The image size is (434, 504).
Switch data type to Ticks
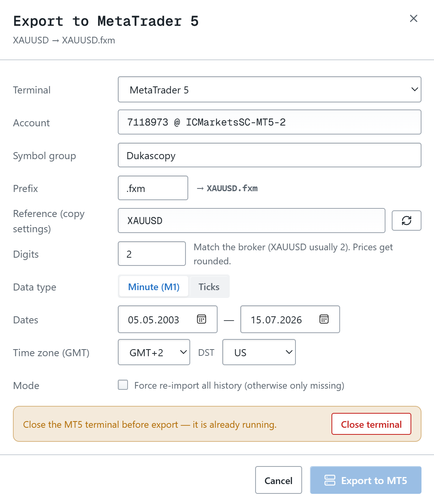pos(209,287)
